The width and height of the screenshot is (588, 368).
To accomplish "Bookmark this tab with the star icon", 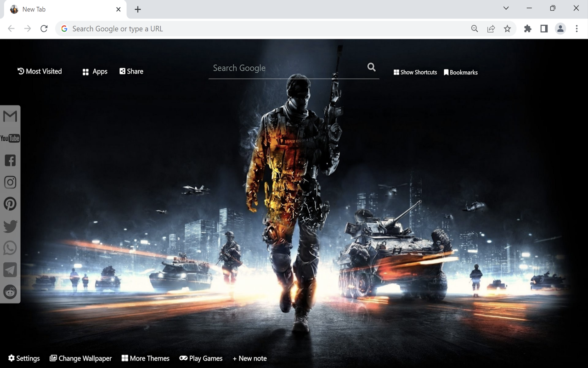I will [507, 29].
